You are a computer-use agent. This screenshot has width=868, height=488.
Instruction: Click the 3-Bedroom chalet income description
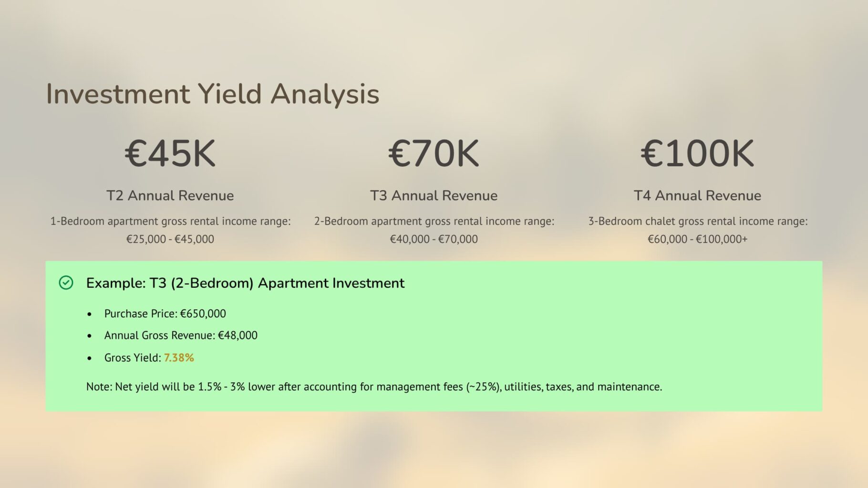tap(697, 221)
